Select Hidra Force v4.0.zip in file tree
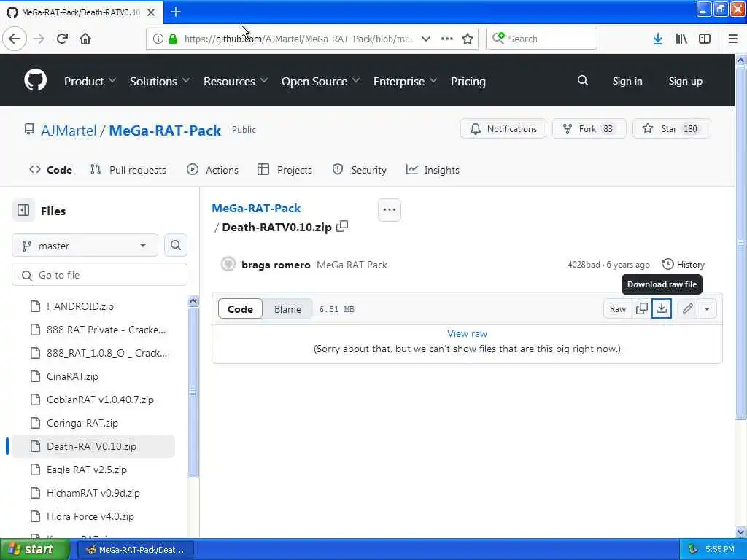The width and height of the screenshot is (747, 560). point(90,516)
